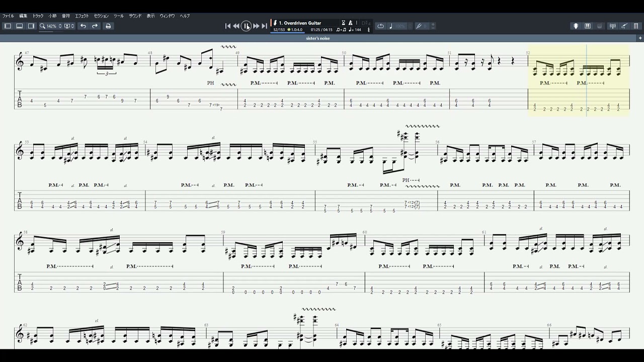This screenshot has height=362, width=644.
Task: Click the tuning fork transpose icon
Action: pos(419,26)
